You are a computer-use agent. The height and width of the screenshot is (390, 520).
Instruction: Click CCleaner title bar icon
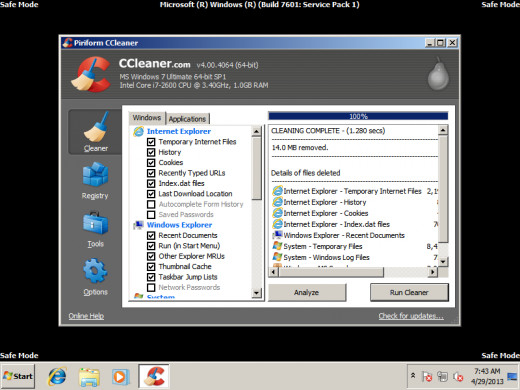pos(68,43)
